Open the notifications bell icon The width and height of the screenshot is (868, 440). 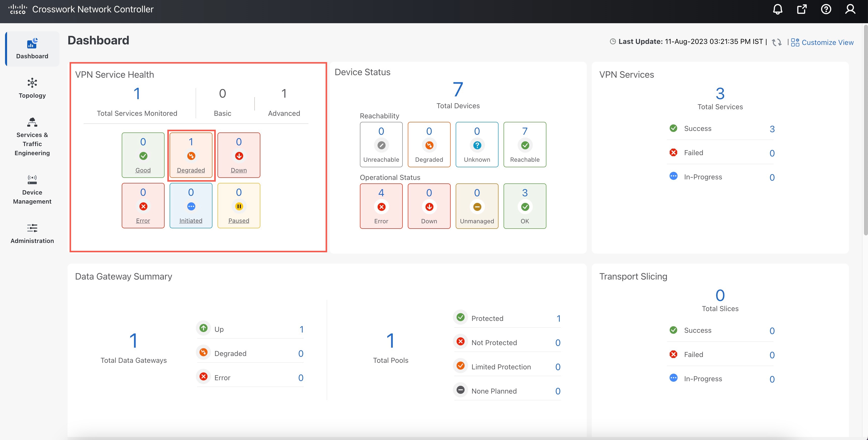tap(777, 9)
